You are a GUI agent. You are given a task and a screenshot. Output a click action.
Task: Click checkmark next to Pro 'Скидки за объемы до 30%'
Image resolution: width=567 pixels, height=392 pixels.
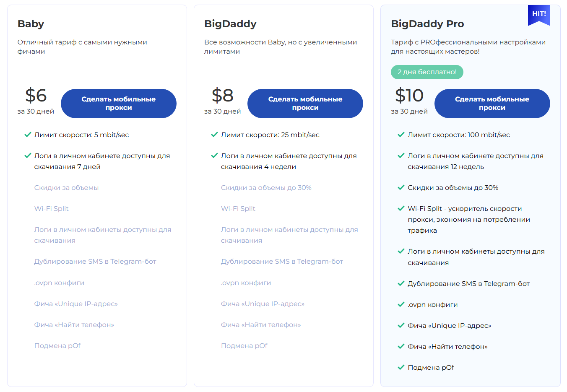click(401, 187)
